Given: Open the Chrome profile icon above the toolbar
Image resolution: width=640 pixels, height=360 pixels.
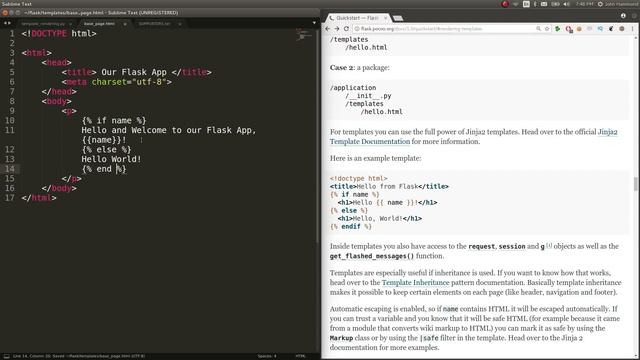Looking at the screenshot, I should [x=623, y=16].
